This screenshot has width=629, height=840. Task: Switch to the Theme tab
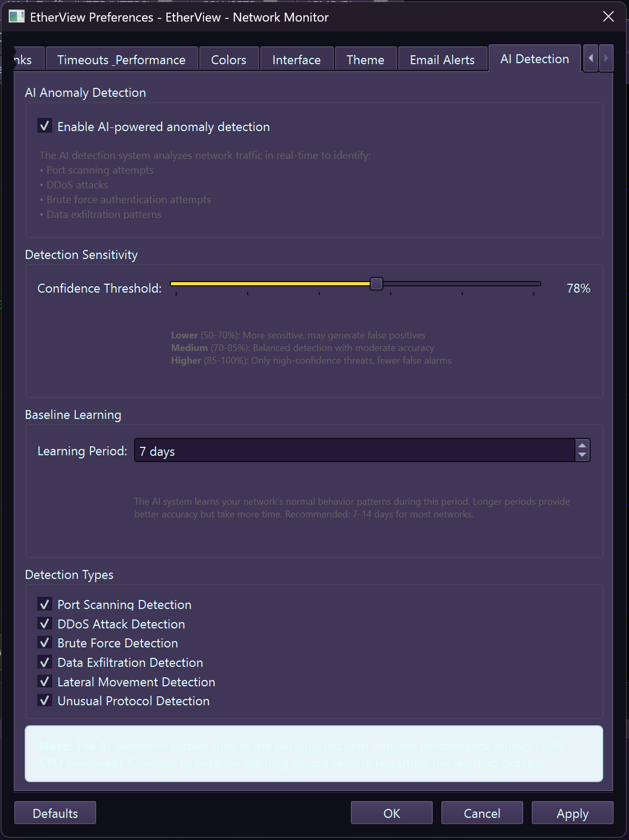366,59
